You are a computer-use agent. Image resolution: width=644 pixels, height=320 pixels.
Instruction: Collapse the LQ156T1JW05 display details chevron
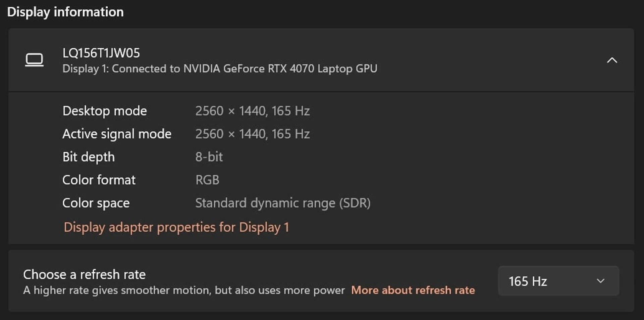coord(612,60)
